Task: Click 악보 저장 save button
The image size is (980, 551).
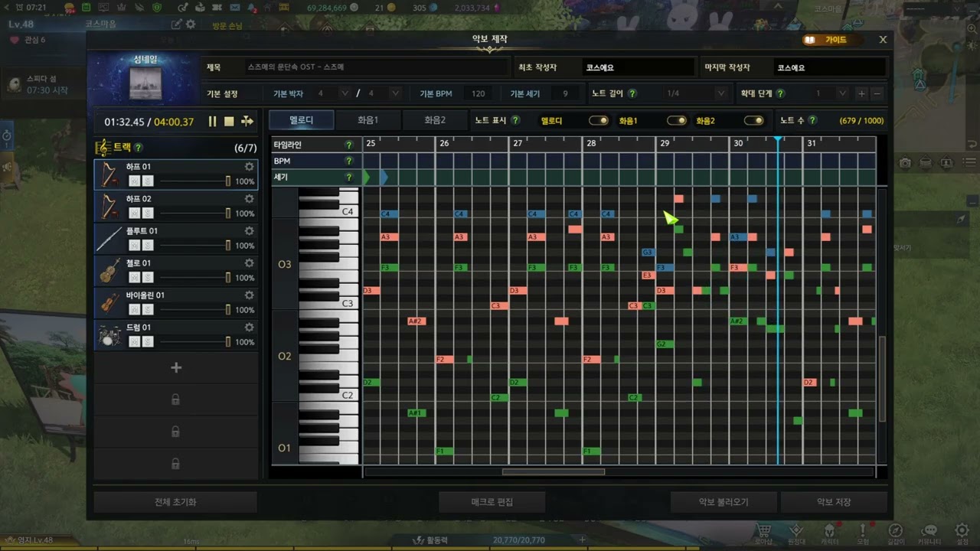Action: (x=834, y=502)
